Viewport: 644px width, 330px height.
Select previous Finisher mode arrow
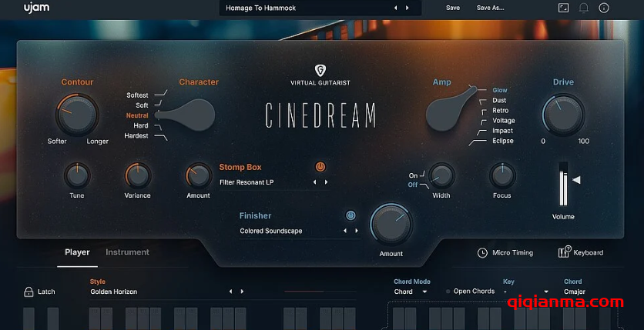[x=345, y=231]
